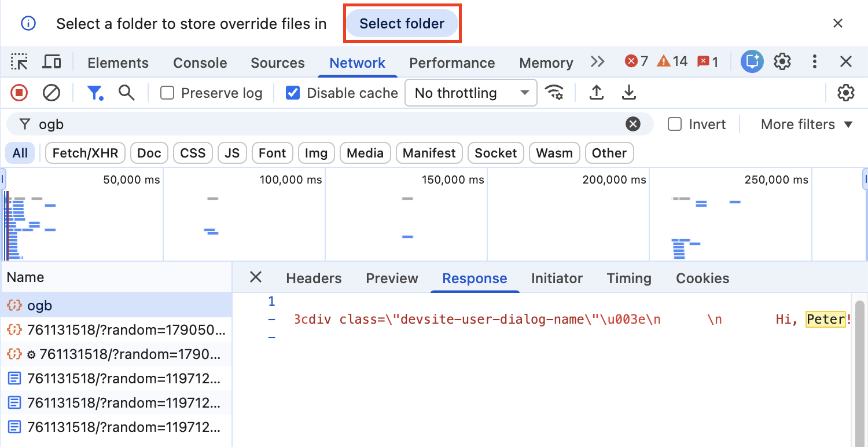
Task: Open the Elements tab
Action: point(118,63)
